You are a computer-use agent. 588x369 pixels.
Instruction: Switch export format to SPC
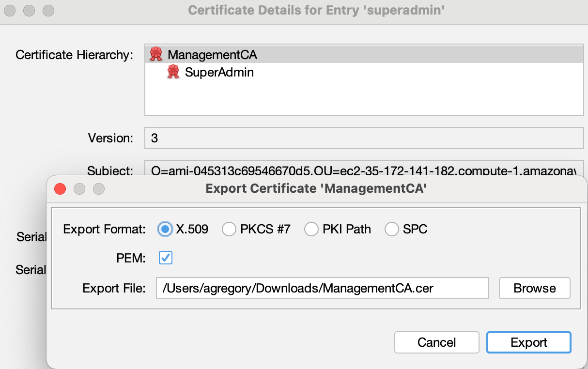coord(392,229)
